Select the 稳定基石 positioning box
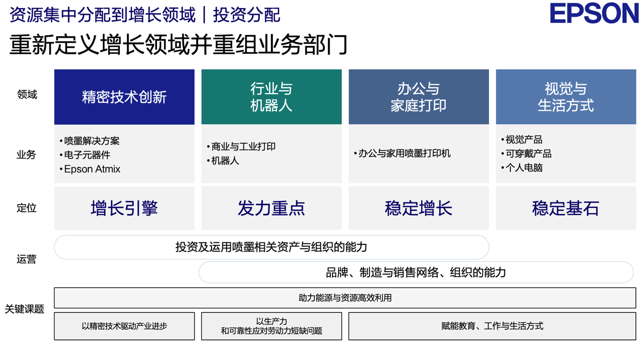The width and height of the screenshot is (644, 343). (x=566, y=208)
